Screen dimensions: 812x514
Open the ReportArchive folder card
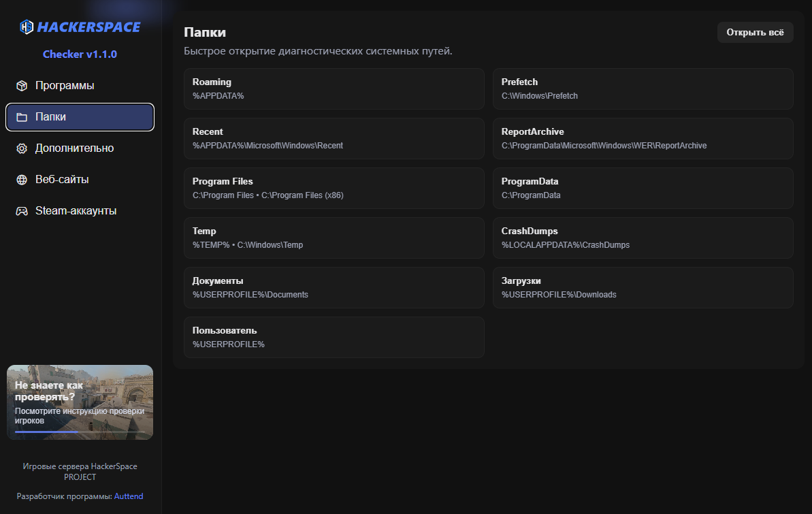[x=643, y=138]
